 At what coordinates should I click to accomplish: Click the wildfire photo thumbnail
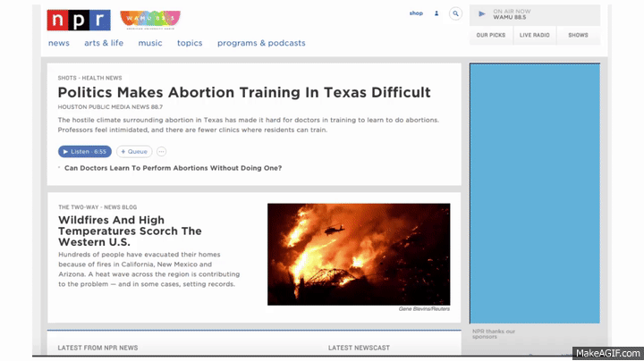coord(359,254)
